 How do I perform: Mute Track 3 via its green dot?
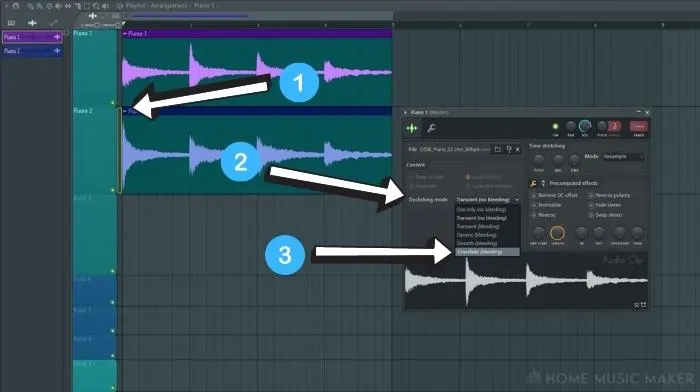[112, 271]
